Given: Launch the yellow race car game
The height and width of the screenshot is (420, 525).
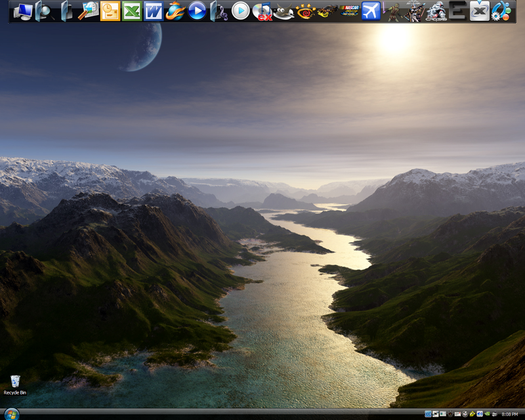Looking at the screenshot, I should click(327, 11).
